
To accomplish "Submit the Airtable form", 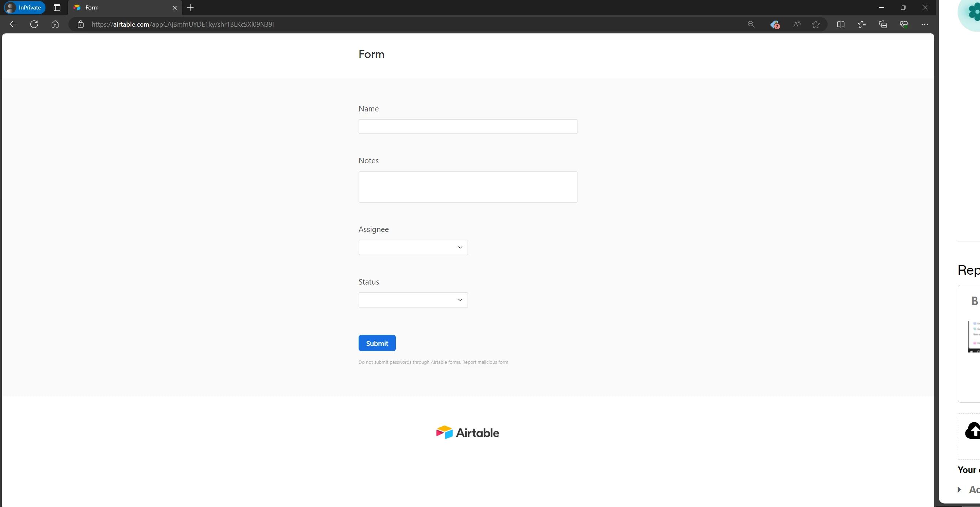I will click(x=377, y=343).
